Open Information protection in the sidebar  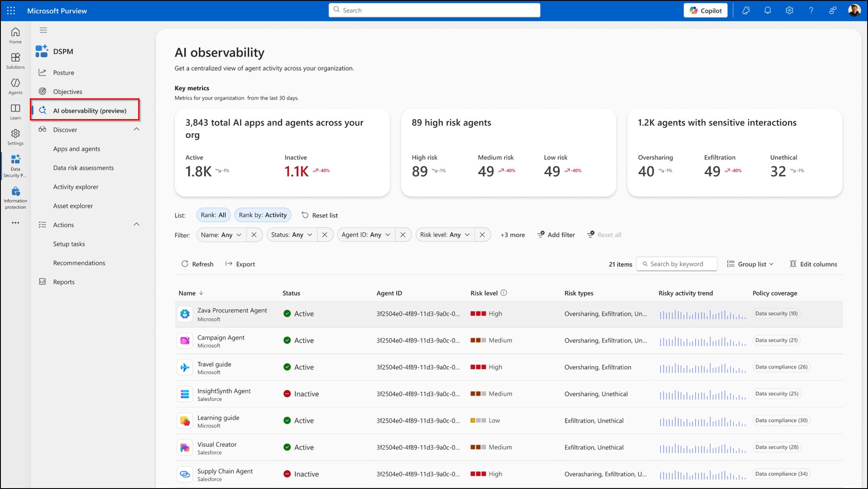(x=15, y=196)
